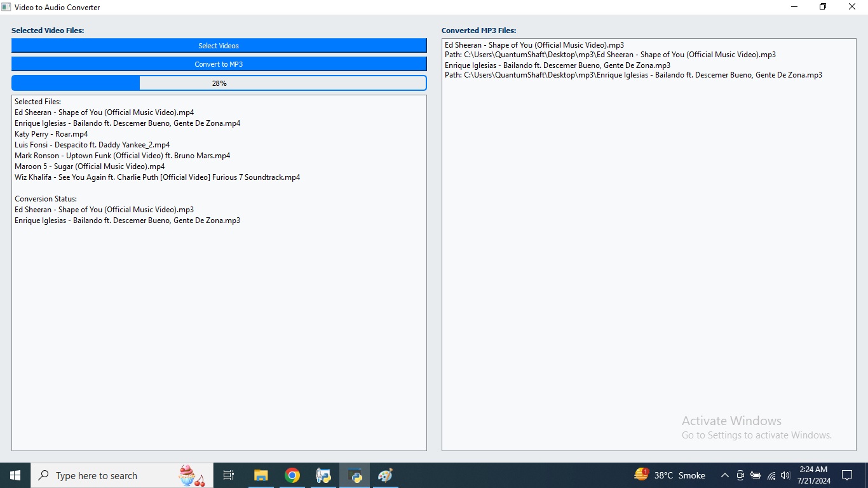Screen dimensions: 868x488
Task: Open the Wi-Fi network tray icon
Action: (771, 475)
